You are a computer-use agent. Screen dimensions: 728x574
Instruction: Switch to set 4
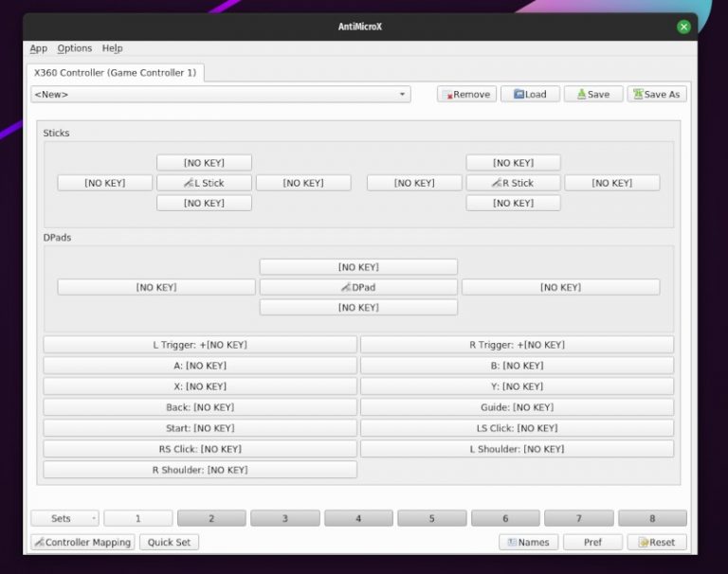pyautogui.click(x=358, y=518)
